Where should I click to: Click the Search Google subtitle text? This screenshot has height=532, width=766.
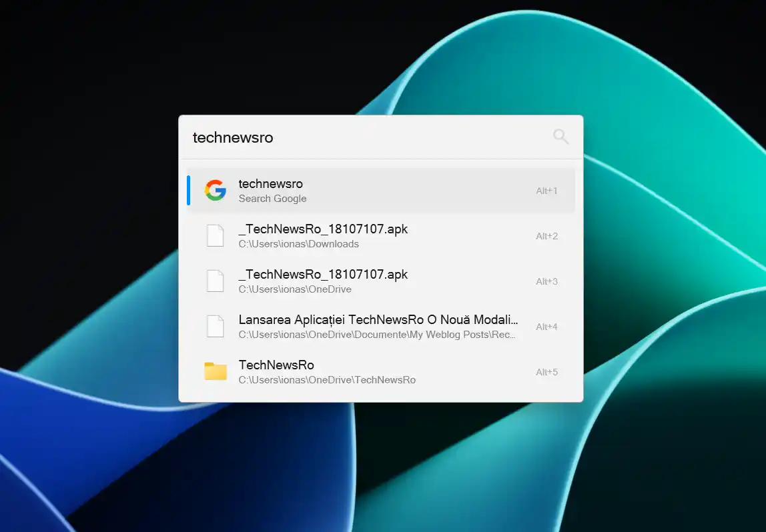click(272, 199)
